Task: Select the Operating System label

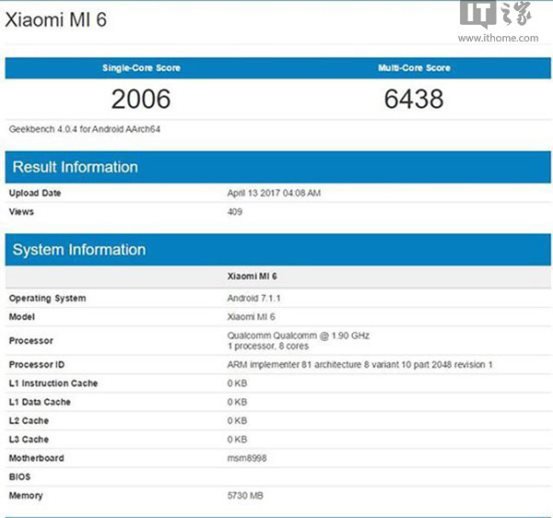Action: pyautogui.click(x=48, y=298)
